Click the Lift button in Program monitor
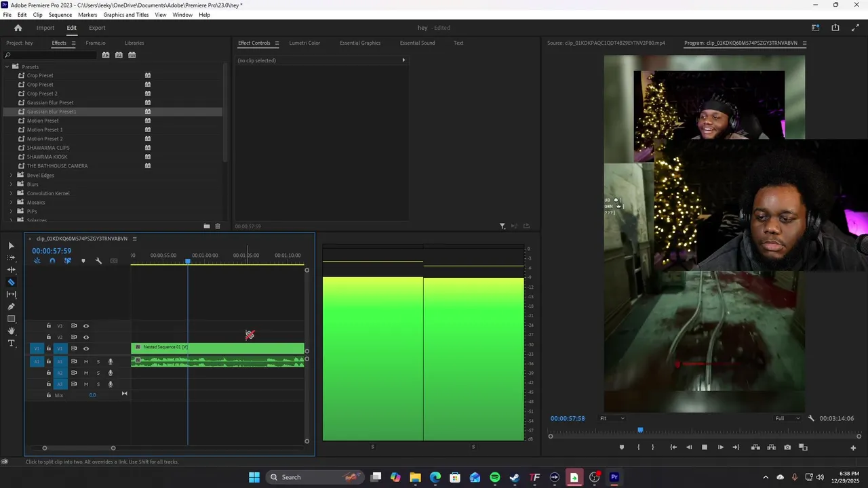The image size is (868, 488). (x=755, y=447)
